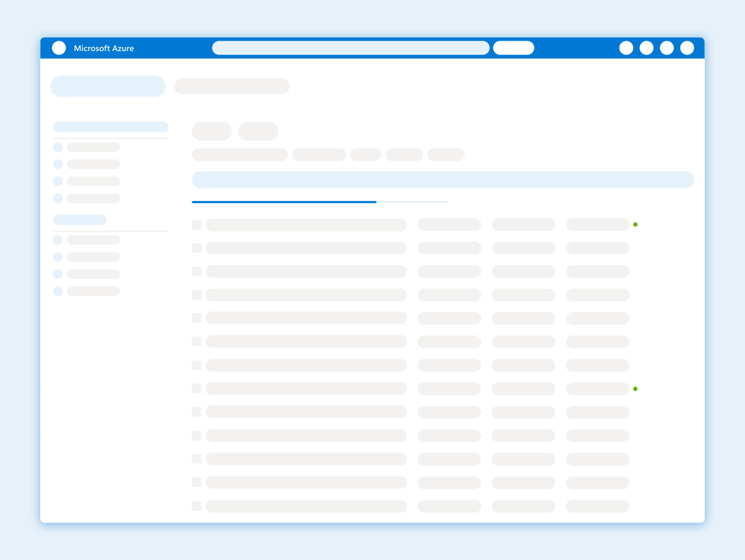The height and width of the screenshot is (560, 745).
Task: Select the first sidebar section header
Action: pyautogui.click(x=110, y=127)
